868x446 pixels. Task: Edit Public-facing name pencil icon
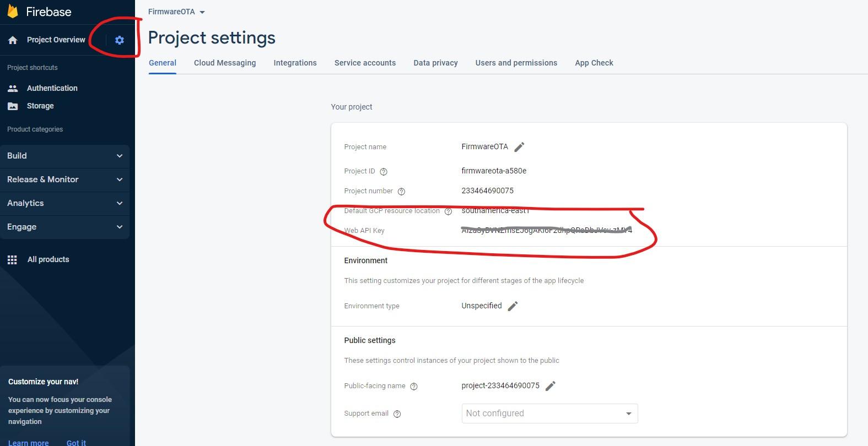click(x=550, y=386)
